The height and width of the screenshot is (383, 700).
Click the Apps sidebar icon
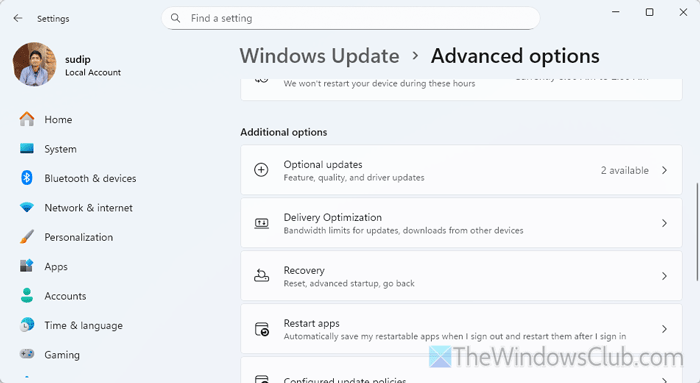point(27,266)
